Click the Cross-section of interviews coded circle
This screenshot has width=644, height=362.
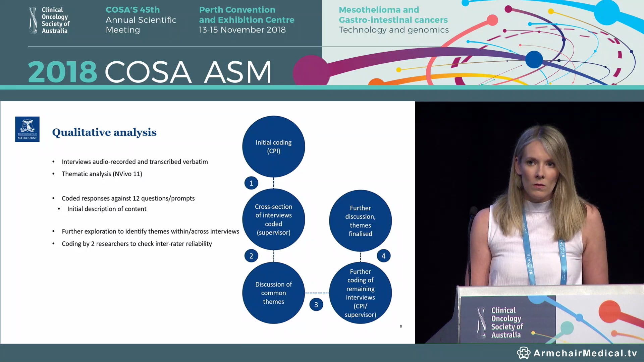273,220
